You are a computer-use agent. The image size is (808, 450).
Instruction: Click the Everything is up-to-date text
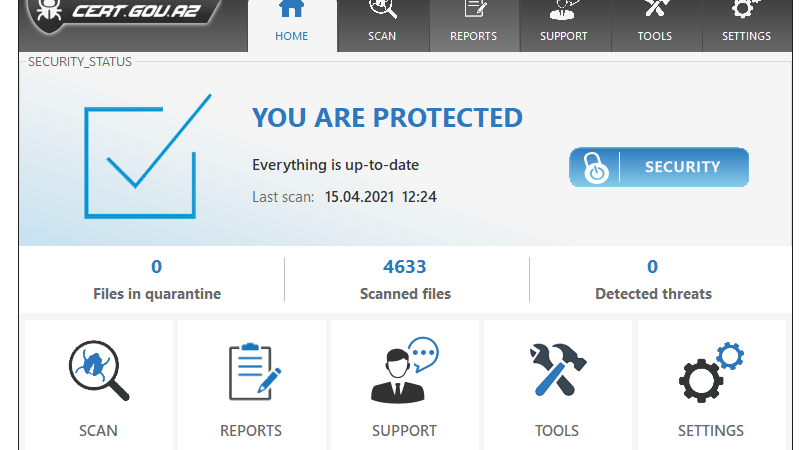click(334, 164)
